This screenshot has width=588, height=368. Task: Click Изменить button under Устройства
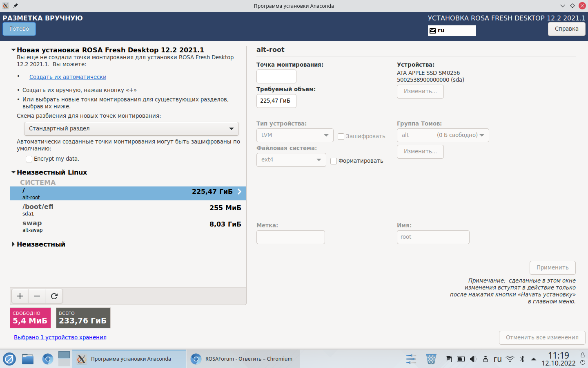[420, 92]
